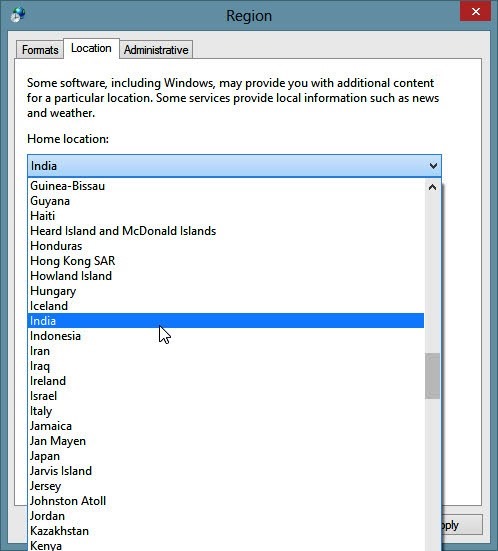498x551 pixels.
Task: Select Jordan in the country list
Action: point(226,516)
